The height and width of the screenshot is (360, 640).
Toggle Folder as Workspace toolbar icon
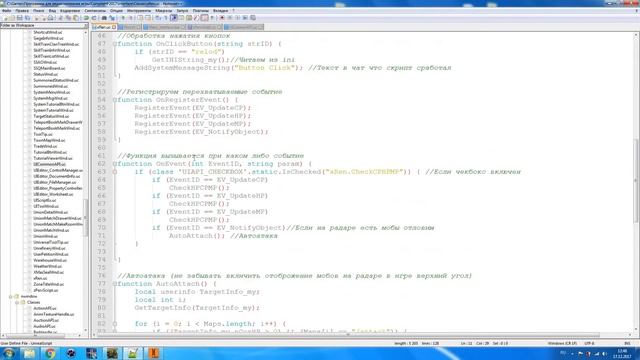[x=204, y=18]
